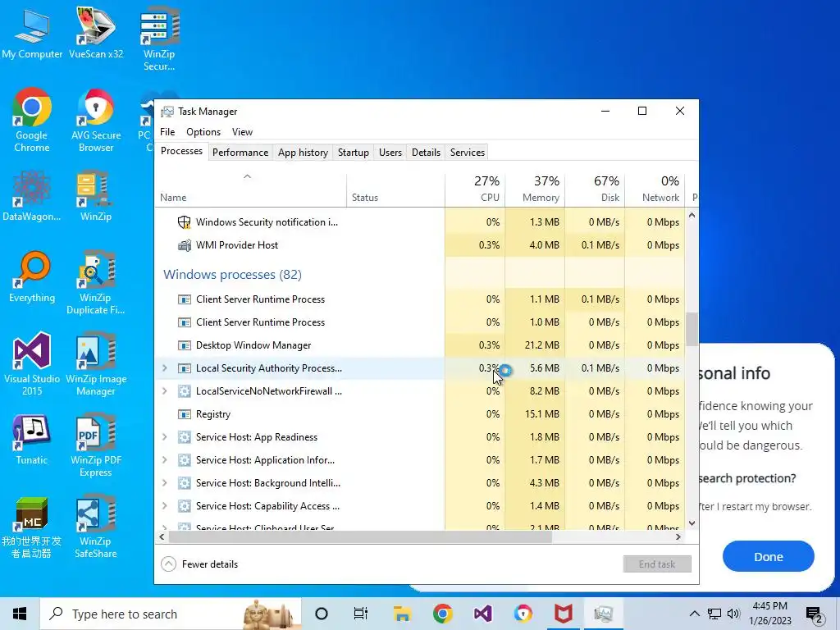Click the Visual Studio taskbar icon
The image size is (840, 630).
point(482,614)
